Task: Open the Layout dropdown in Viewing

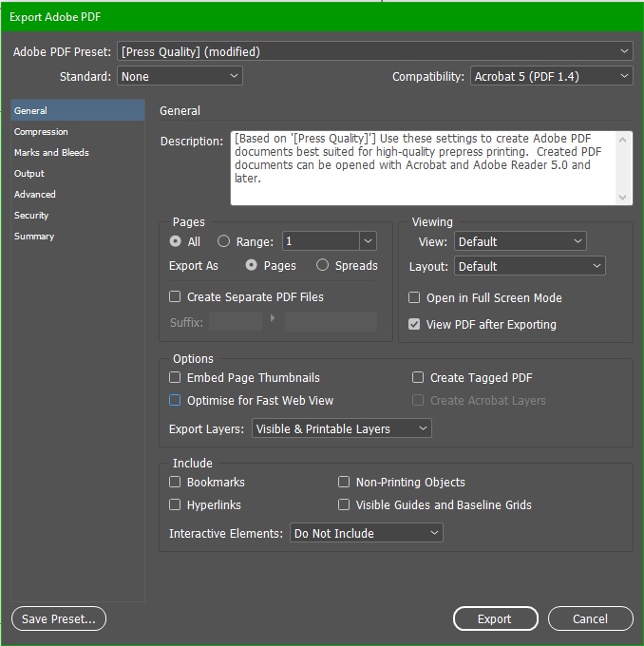Action: coord(529,266)
